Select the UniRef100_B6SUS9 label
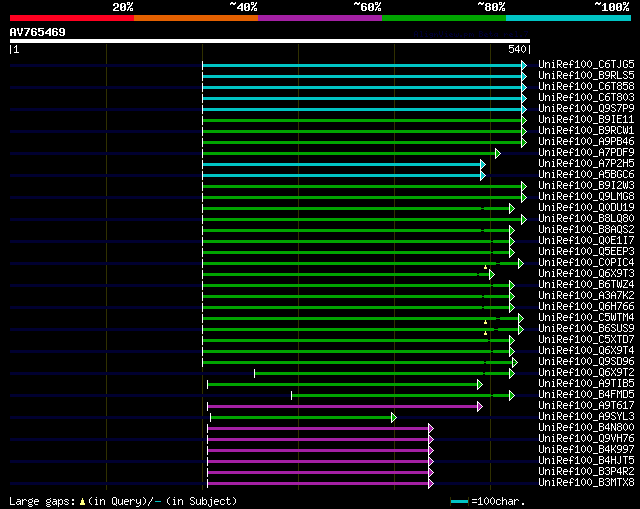Screen dimensions: 640x509 coord(586,329)
